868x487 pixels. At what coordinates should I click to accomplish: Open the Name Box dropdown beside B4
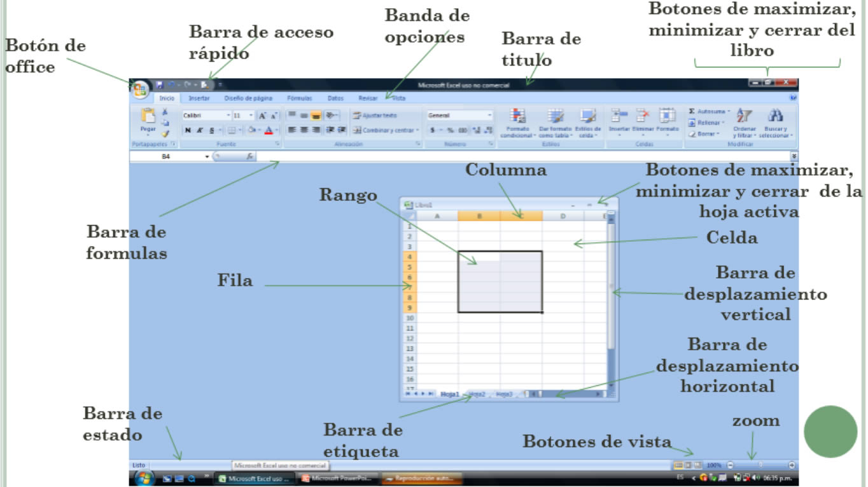click(x=207, y=156)
